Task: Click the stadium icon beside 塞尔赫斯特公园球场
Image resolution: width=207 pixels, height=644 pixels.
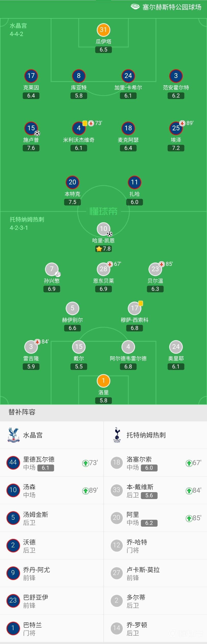Action: point(135,7)
